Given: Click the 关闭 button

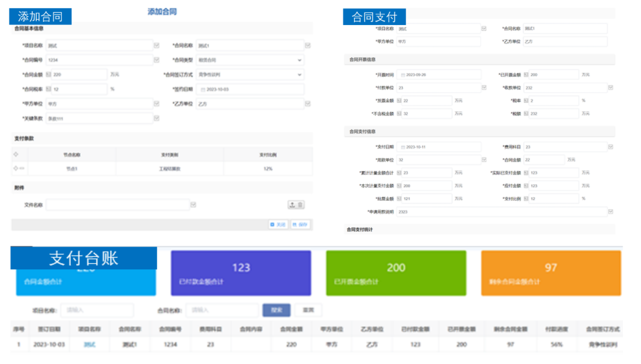Looking at the screenshot, I should pyautogui.click(x=278, y=224).
